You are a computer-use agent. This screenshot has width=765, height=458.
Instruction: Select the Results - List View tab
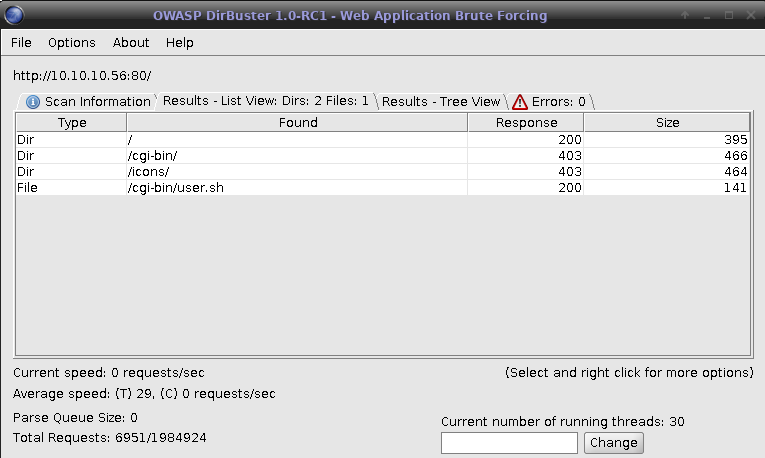pyautogui.click(x=265, y=101)
